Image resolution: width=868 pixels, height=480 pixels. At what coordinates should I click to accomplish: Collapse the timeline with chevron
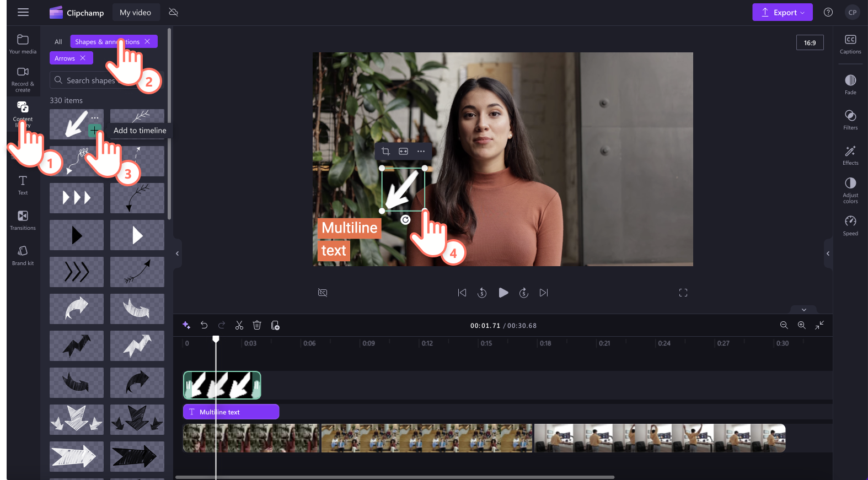point(803,310)
